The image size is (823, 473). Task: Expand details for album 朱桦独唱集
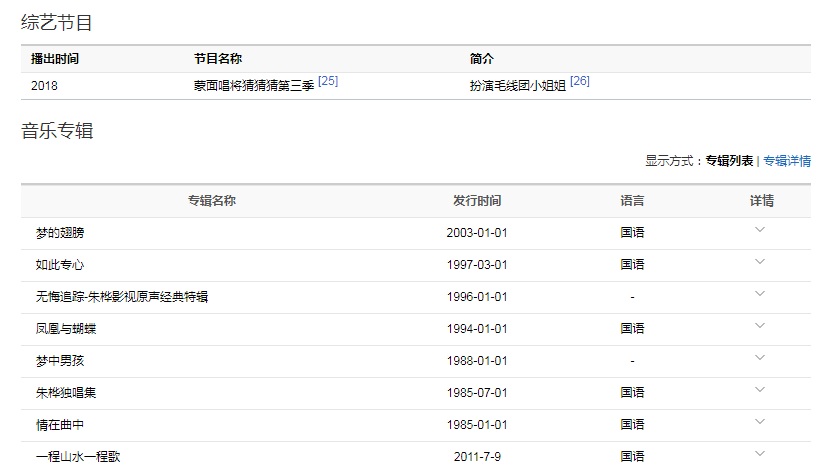point(760,390)
